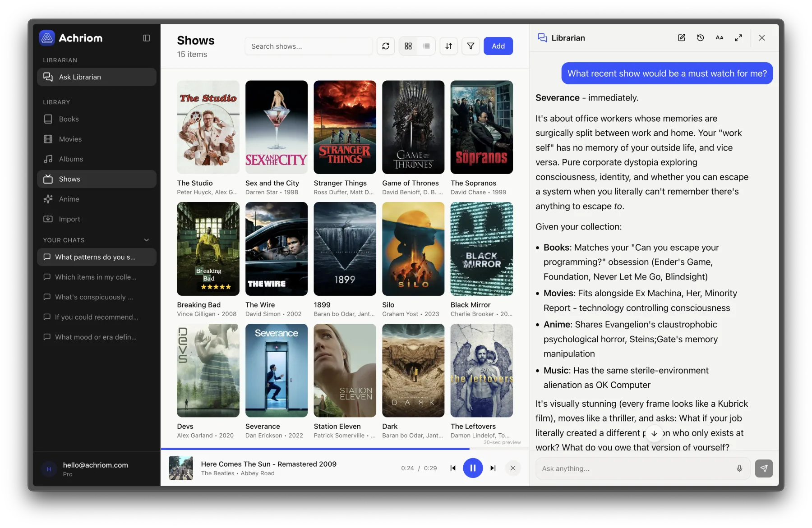Switch to list view
The width and height of the screenshot is (812, 528).
click(x=426, y=46)
